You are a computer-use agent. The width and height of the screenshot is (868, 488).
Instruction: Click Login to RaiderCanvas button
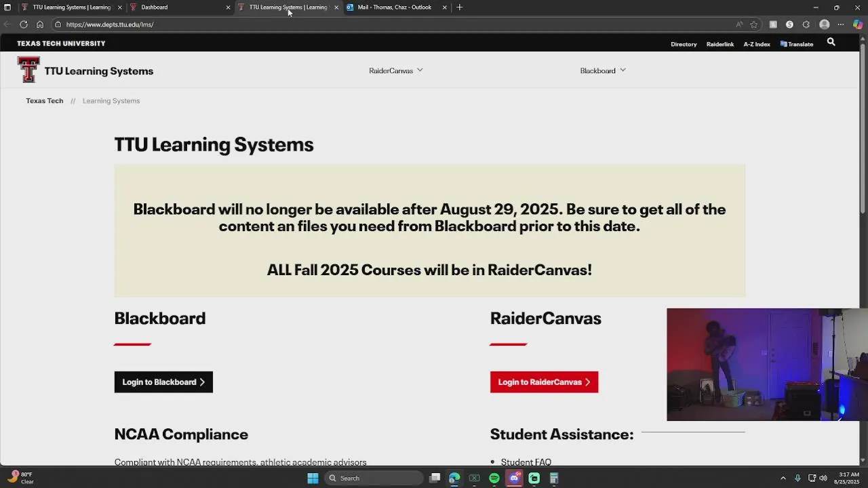click(x=544, y=382)
